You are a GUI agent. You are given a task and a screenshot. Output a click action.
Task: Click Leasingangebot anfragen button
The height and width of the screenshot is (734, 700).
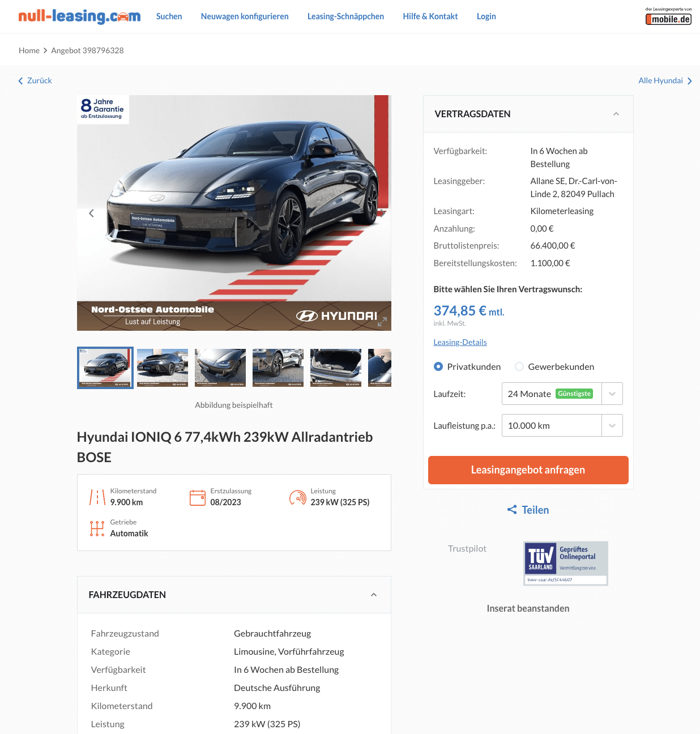528,470
